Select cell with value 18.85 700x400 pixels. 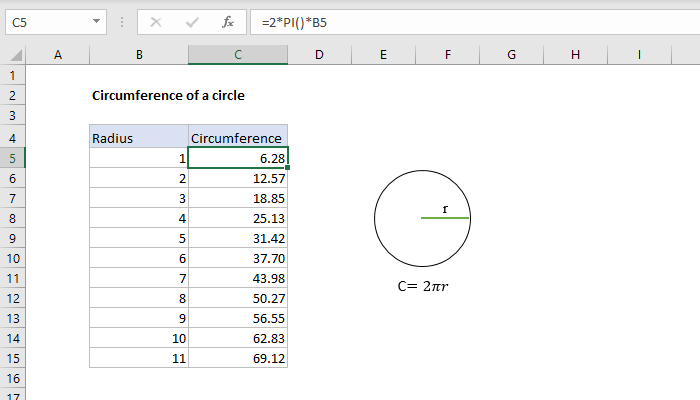[238, 198]
